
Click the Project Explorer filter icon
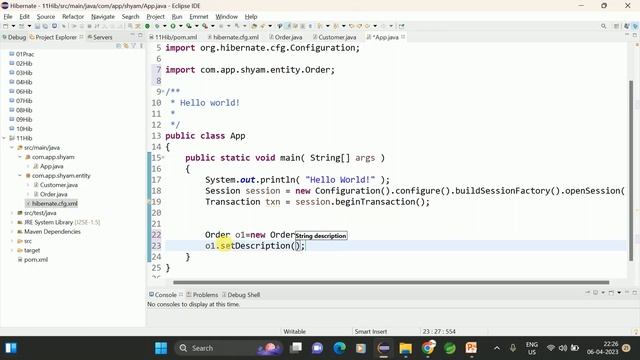[133, 46]
